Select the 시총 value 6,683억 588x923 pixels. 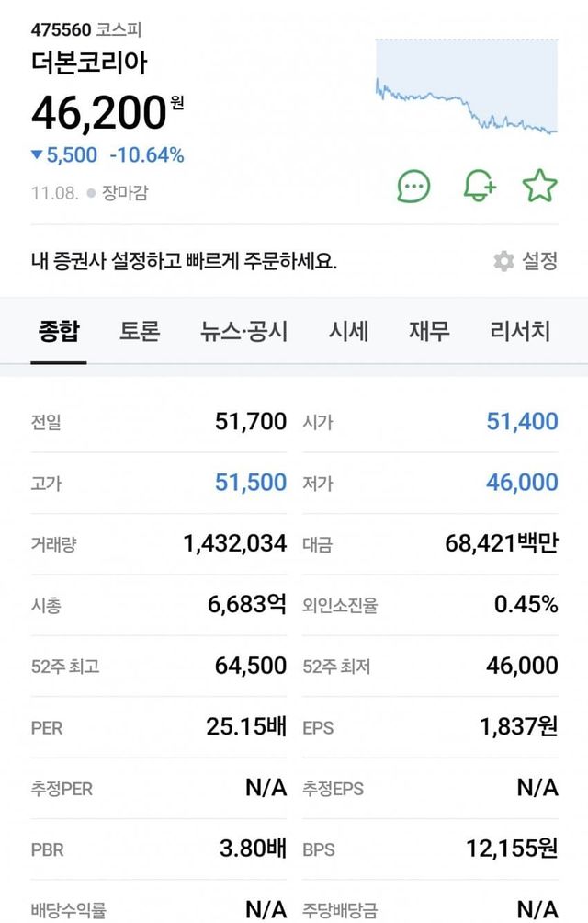click(247, 605)
